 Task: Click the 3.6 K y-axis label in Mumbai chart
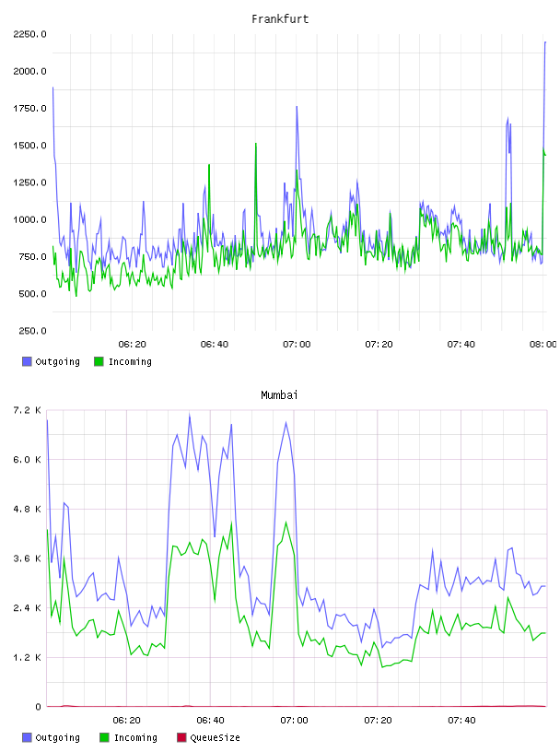coord(28,558)
